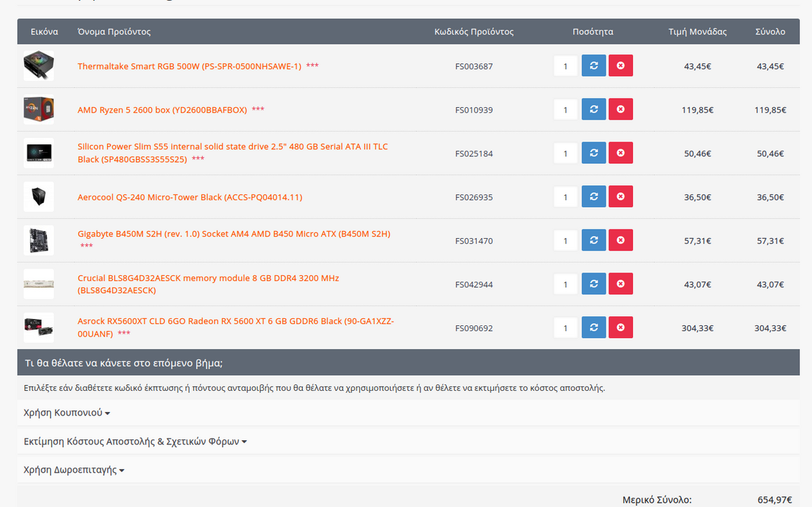The image size is (812, 507).
Task: Open Aerocool case product image
Action: click(x=39, y=196)
